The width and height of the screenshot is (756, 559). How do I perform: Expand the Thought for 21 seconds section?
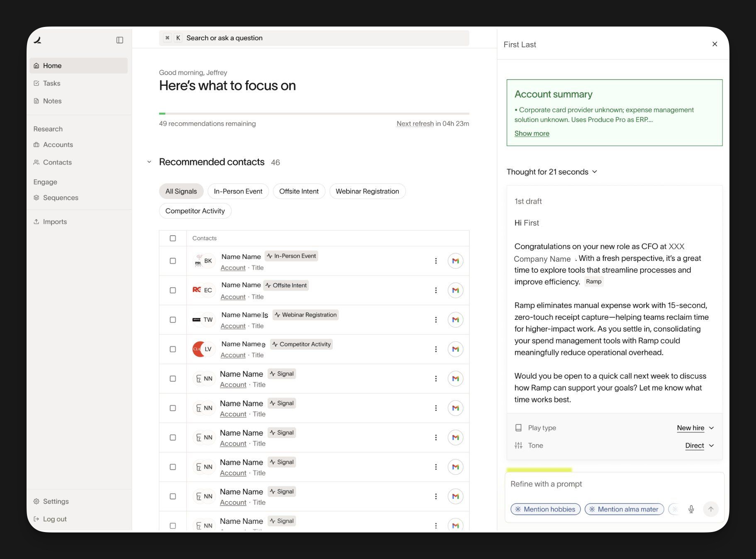552,172
